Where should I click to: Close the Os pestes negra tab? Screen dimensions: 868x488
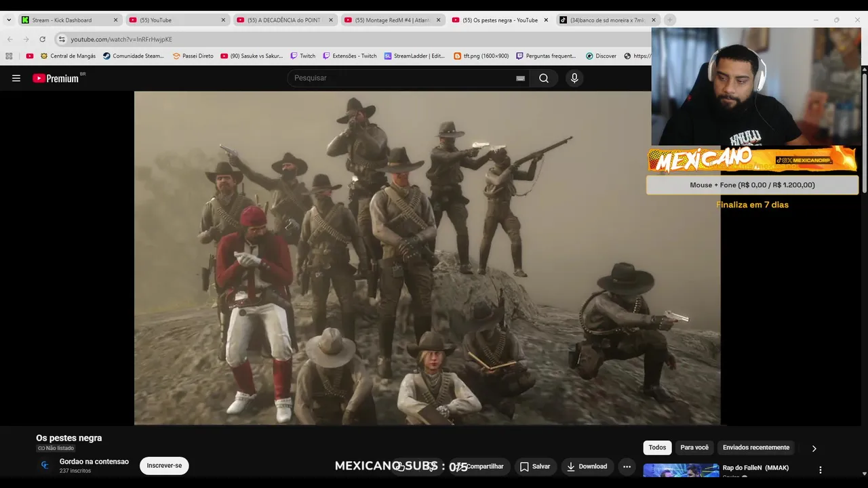[x=546, y=20]
